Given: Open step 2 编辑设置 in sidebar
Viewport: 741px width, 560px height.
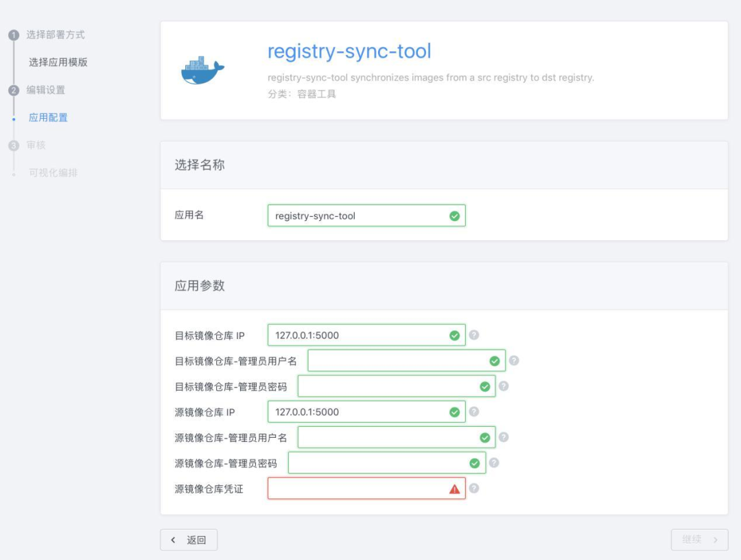Looking at the screenshot, I should [45, 90].
